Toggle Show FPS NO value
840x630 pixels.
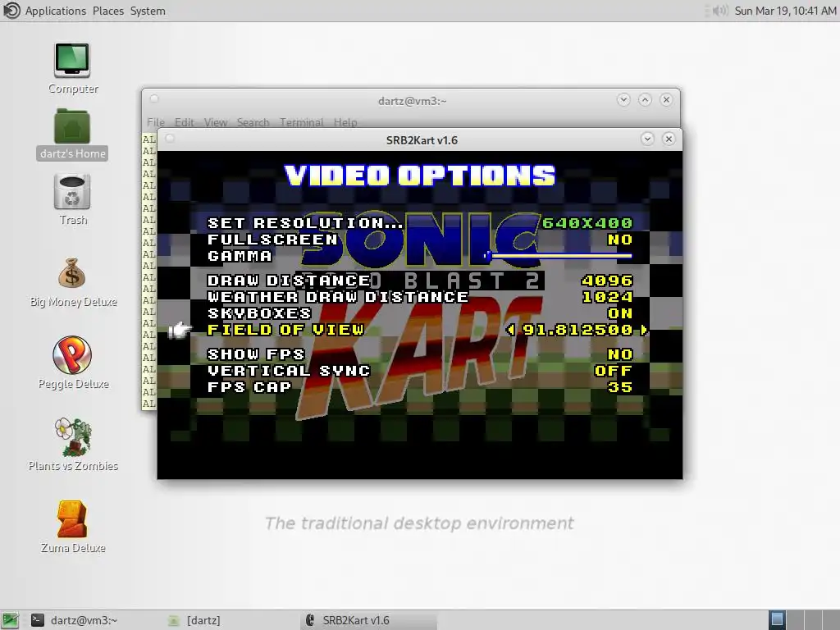(620, 354)
